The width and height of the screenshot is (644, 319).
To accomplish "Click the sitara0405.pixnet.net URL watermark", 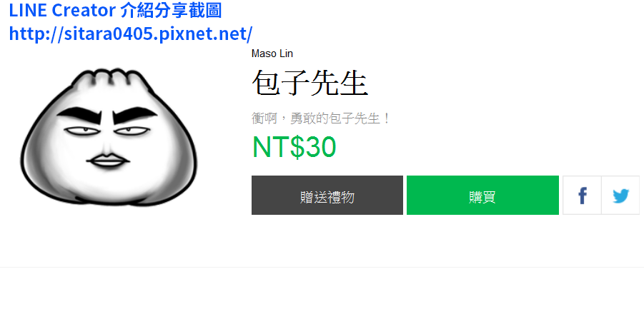I will pyautogui.click(x=131, y=34).
